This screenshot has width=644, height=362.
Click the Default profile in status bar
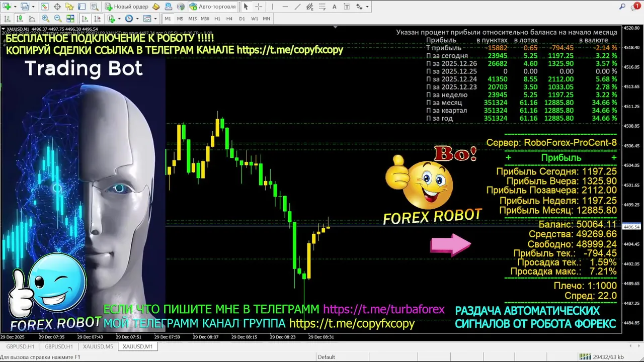(x=326, y=357)
